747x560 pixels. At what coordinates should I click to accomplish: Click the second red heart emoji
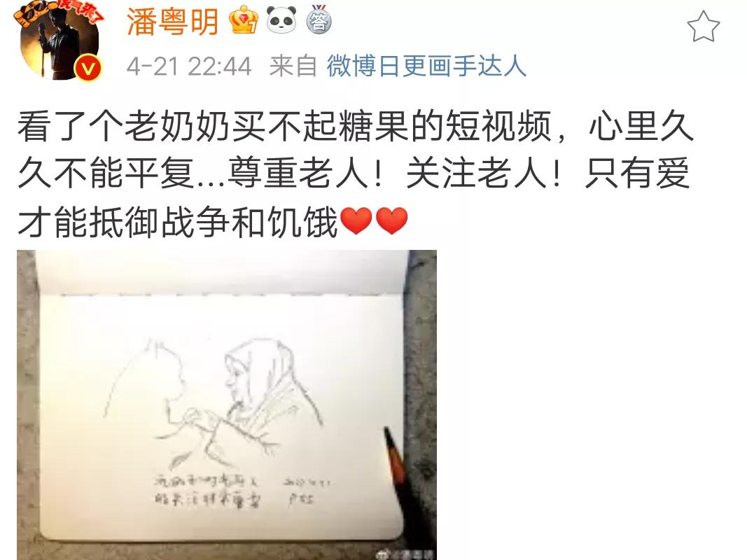click(x=391, y=221)
